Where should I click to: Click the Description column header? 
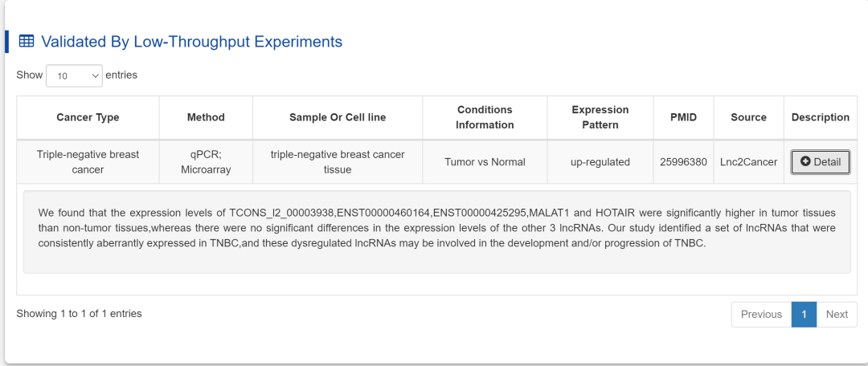coord(821,117)
